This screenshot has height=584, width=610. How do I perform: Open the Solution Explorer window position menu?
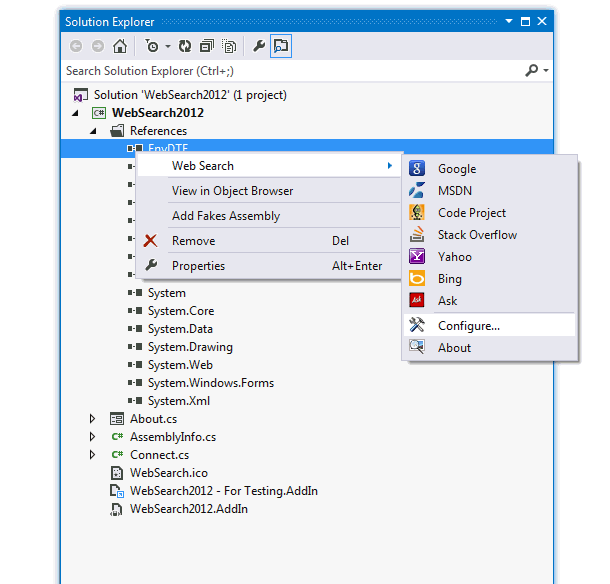click(508, 21)
